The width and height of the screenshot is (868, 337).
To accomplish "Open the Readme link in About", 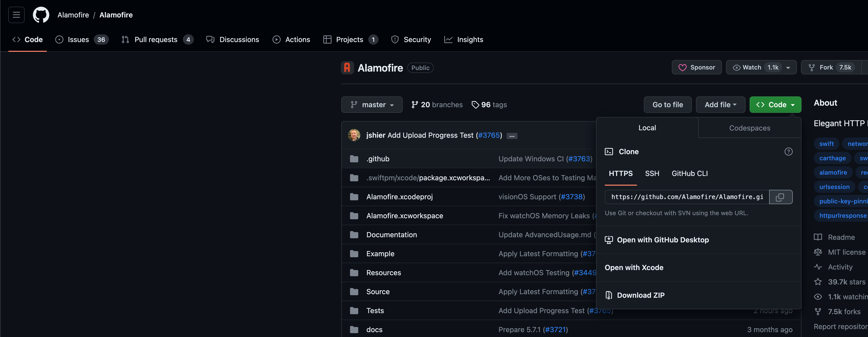I will (x=834, y=237).
